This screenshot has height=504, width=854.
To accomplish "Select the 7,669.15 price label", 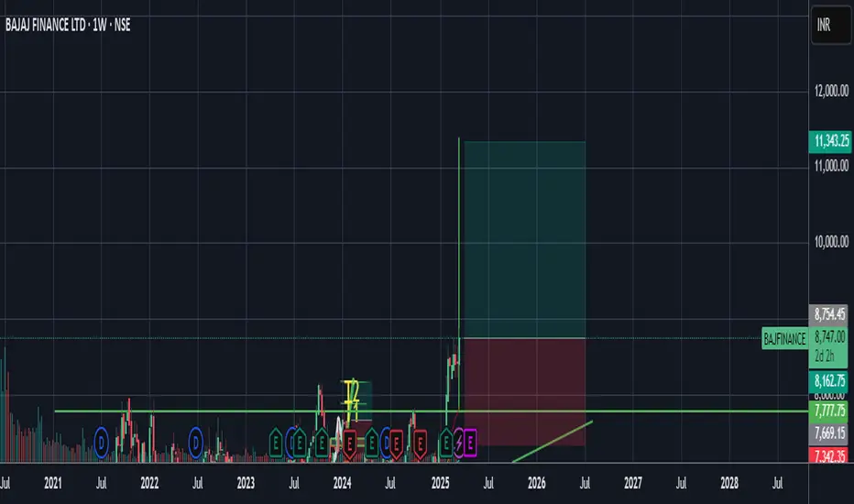I will click(829, 433).
